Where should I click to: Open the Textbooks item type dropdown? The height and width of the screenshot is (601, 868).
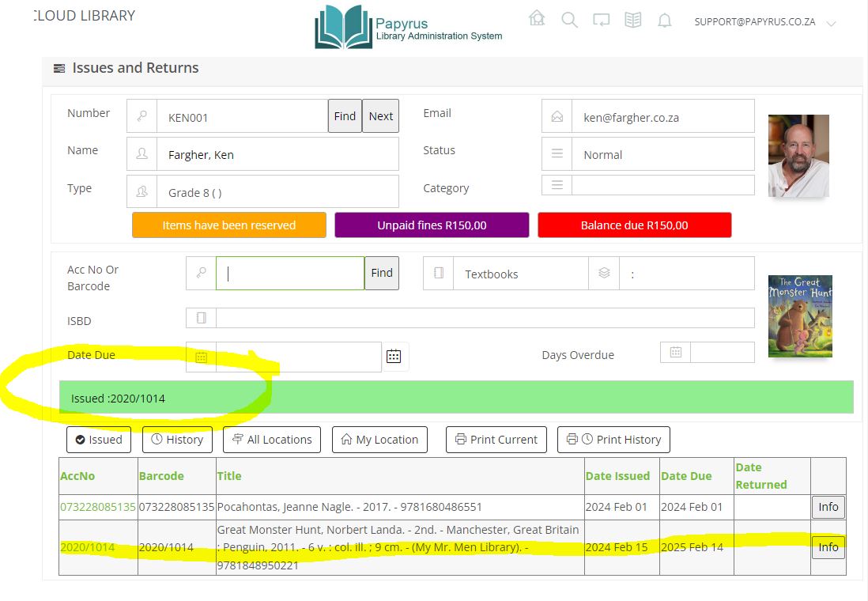[520, 274]
